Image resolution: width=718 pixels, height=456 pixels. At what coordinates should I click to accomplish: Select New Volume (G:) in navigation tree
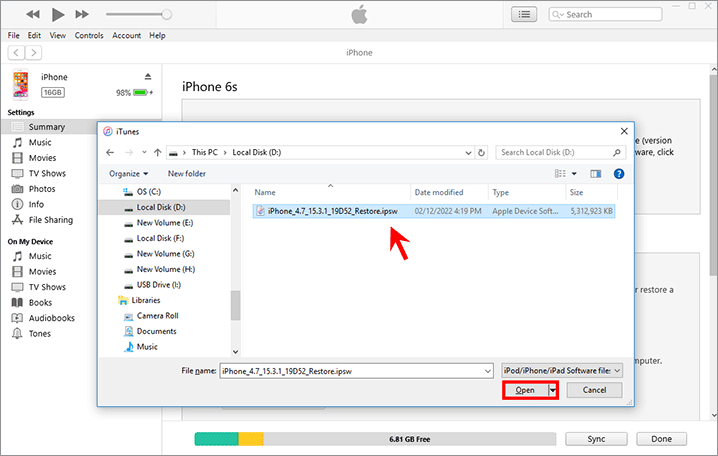(165, 254)
